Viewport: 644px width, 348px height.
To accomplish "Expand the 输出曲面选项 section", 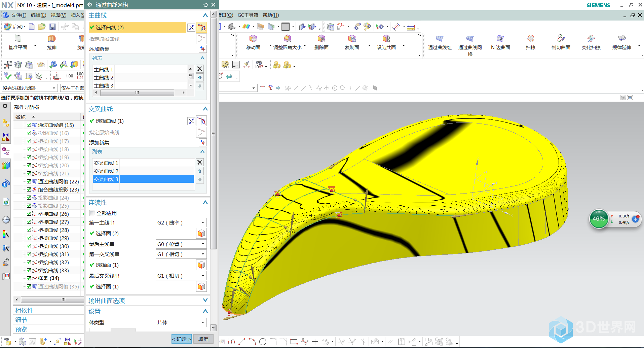I will (x=205, y=300).
